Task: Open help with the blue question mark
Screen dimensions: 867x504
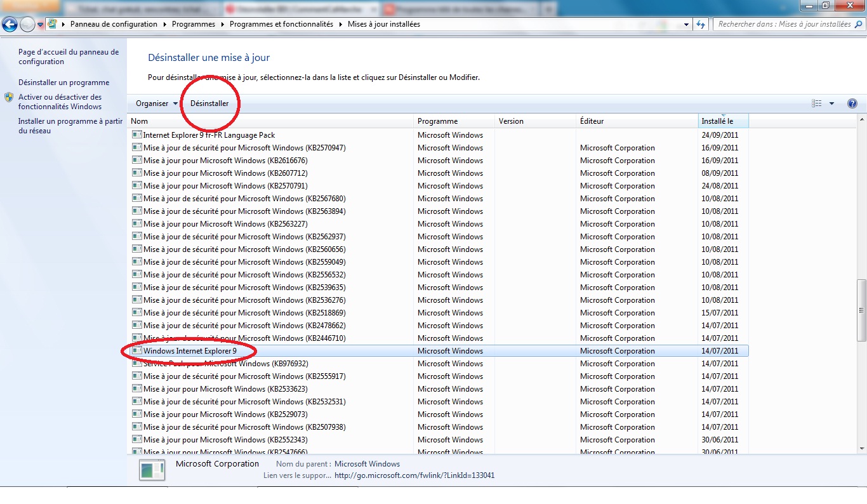Action: [x=852, y=103]
